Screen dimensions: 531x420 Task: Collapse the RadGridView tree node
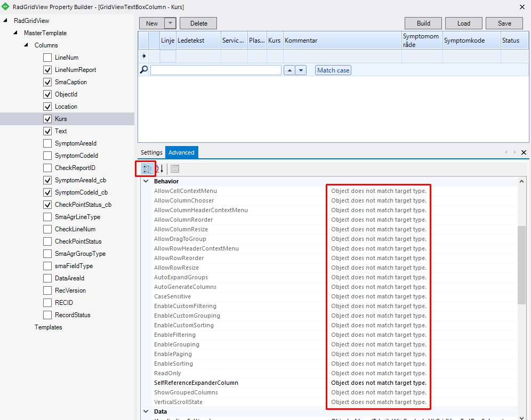[x=5, y=20]
